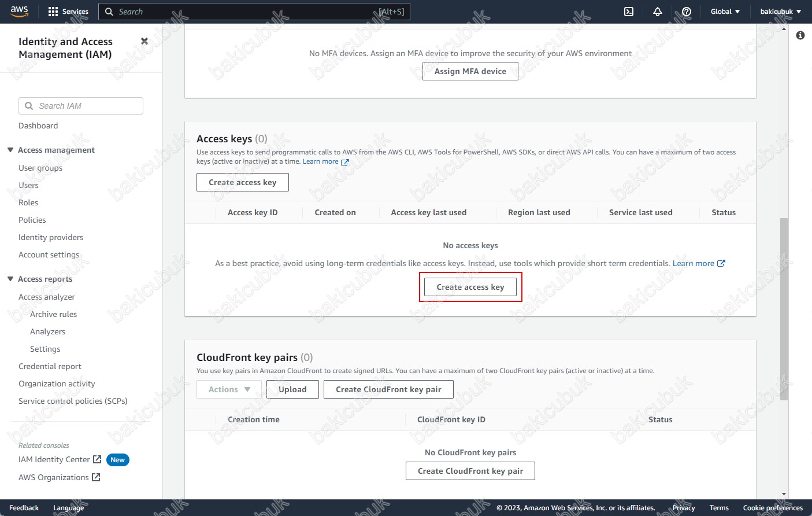Click the external link icon after the Access keys description's Learn more

(345, 162)
